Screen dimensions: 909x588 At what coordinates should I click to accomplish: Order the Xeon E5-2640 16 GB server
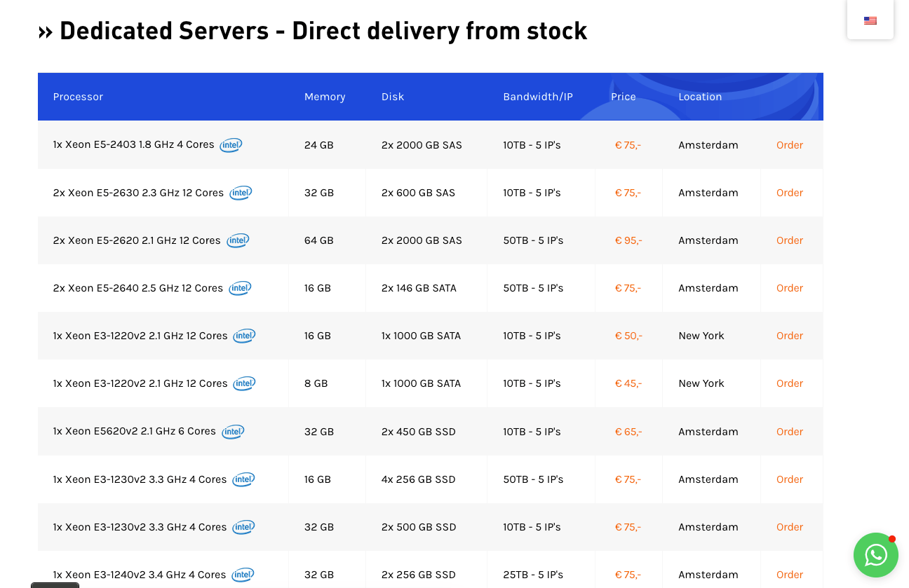tap(789, 288)
